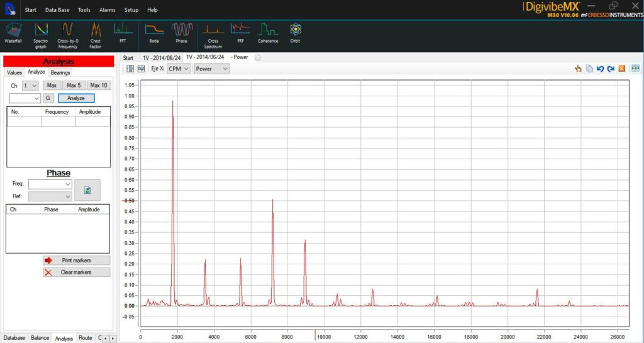Screen dimensions: 644x343
Task: Open the Ch channel dropdown
Action: pyautogui.click(x=30, y=86)
